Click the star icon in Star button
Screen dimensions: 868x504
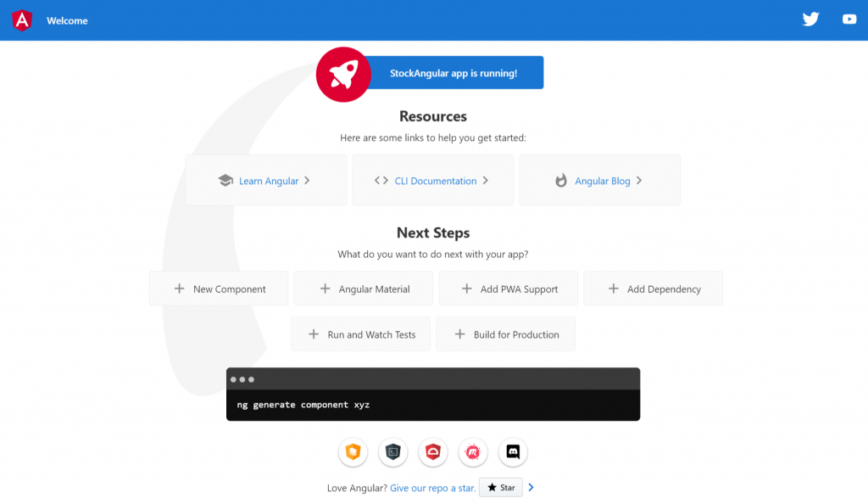[x=492, y=487]
